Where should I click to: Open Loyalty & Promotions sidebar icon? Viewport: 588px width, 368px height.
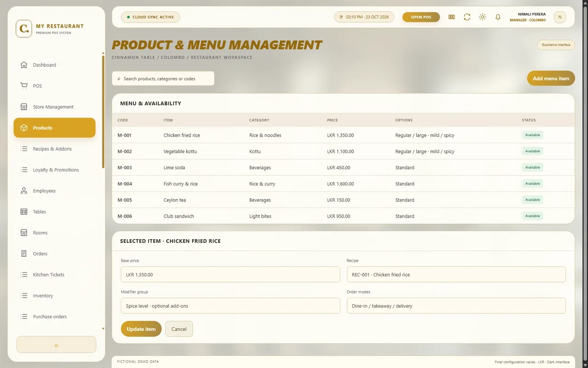[24, 170]
